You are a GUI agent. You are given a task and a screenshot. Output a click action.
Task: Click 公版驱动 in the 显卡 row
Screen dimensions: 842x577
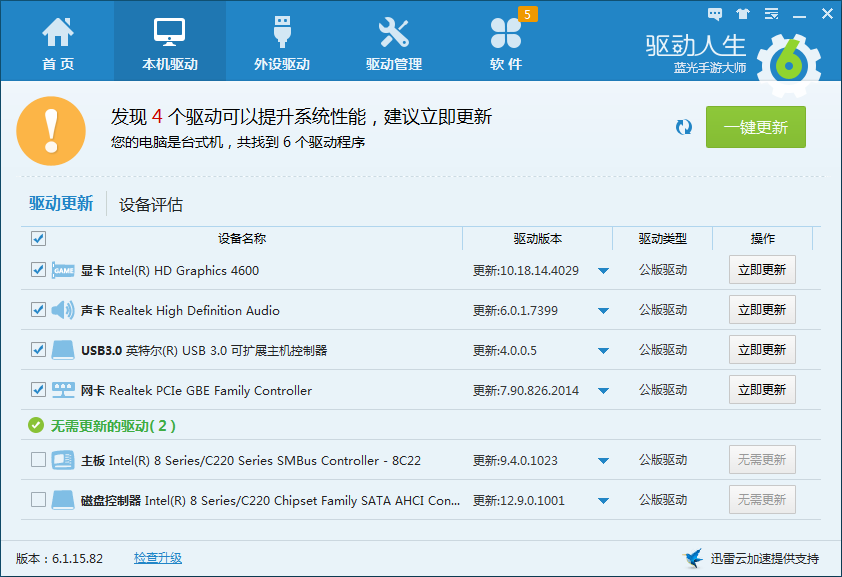[x=663, y=269]
